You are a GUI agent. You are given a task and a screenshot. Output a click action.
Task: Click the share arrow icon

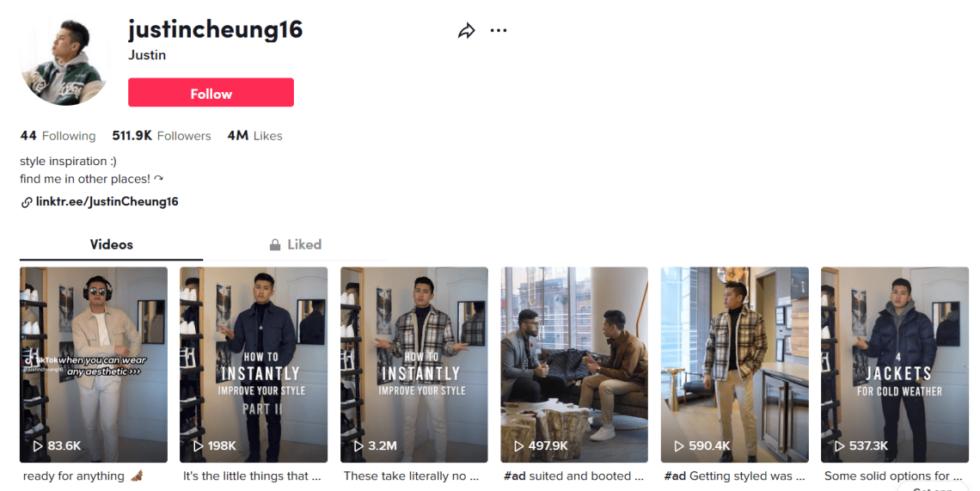[467, 31]
